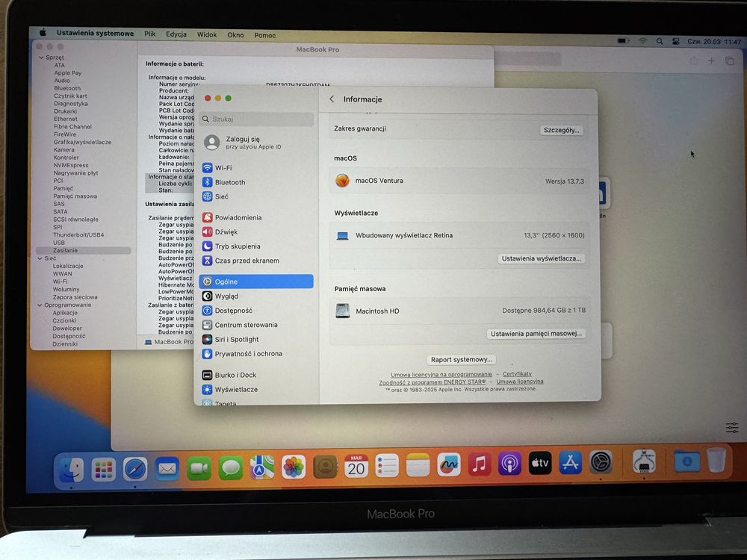Select Thunderbolt/USB4 in System Information tree
Screen dimensions: 747x560
click(78, 234)
